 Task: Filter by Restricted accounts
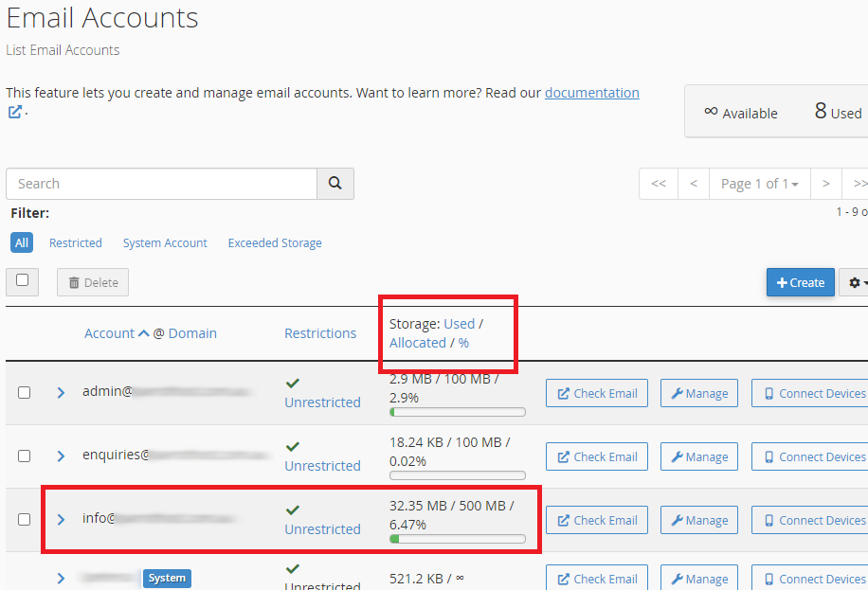pos(76,243)
